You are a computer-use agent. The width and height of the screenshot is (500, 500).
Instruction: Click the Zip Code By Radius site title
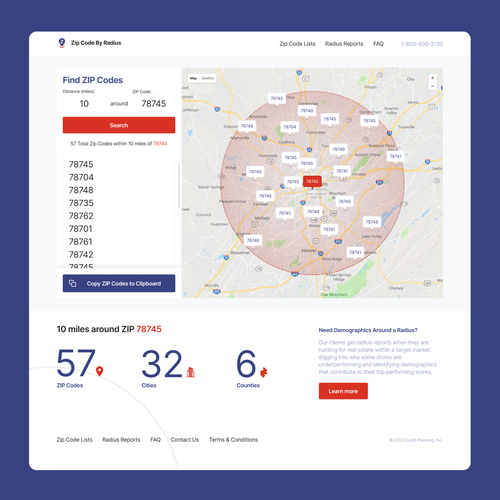point(96,43)
